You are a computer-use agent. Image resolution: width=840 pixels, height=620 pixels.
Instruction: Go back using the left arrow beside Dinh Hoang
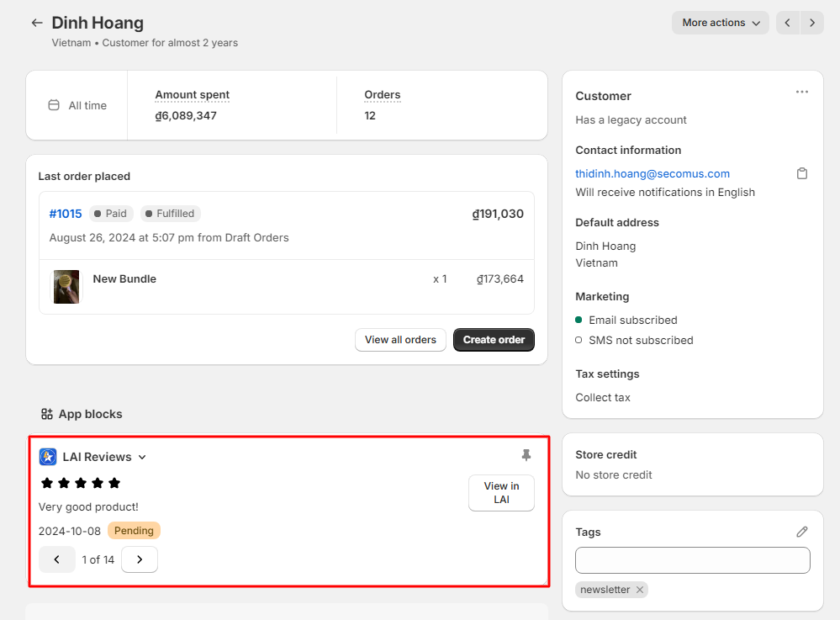pyautogui.click(x=37, y=23)
